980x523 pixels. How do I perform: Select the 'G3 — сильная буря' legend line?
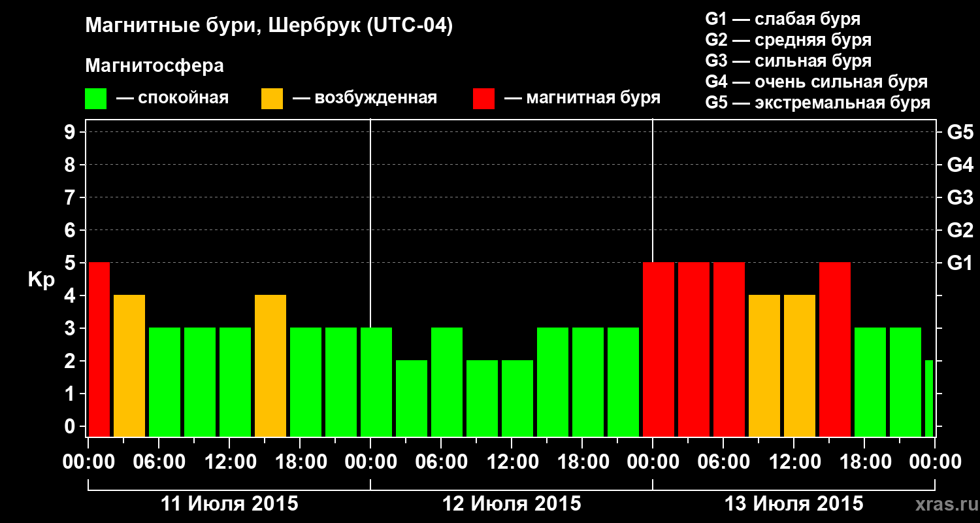click(789, 61)
